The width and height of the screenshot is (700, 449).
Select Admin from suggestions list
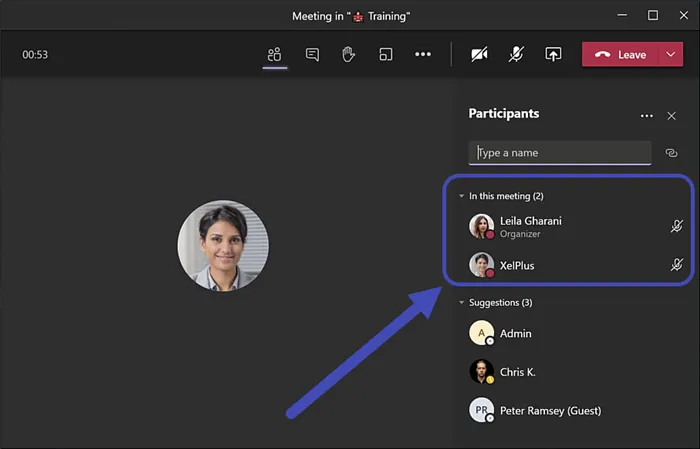point(515,334)
